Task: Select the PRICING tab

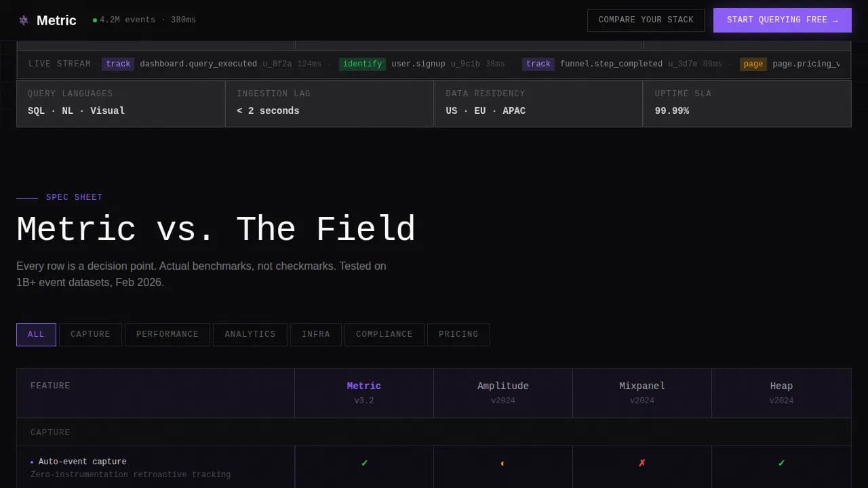Action: (x=458, y=334)
